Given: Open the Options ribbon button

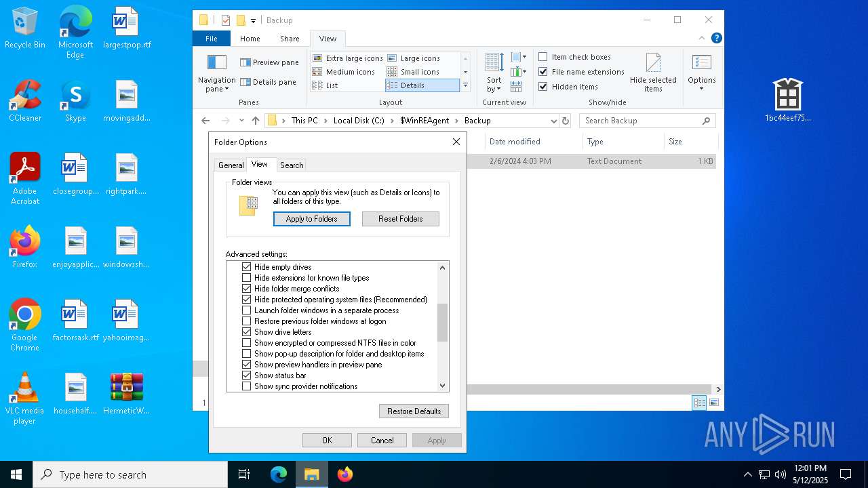Looking at the screenshot, I should pos(702,73).
